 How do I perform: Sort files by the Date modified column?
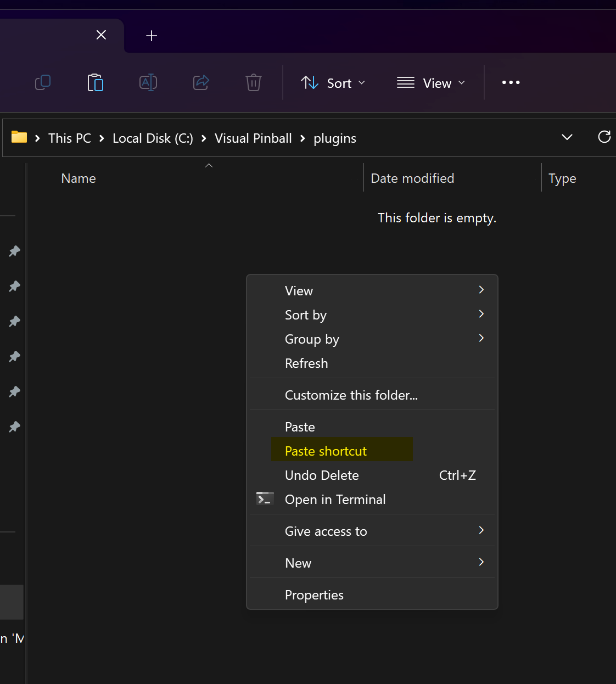coord(412,178)
